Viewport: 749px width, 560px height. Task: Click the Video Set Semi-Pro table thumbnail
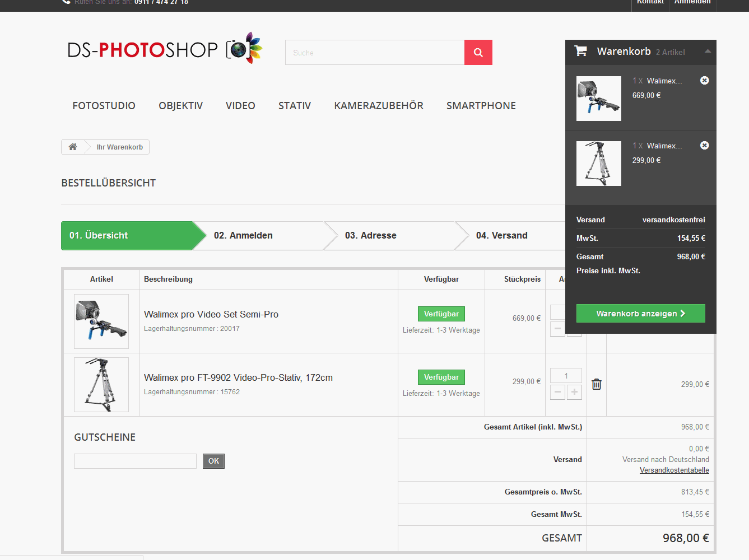click(101, 321)
